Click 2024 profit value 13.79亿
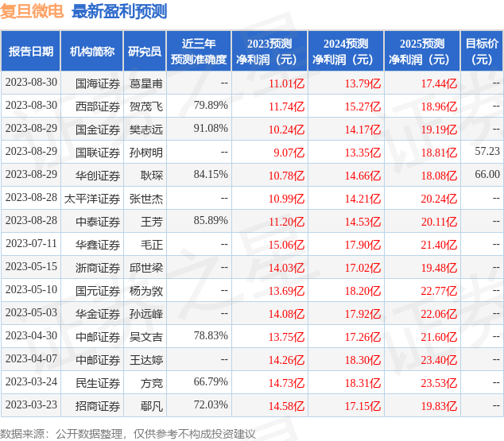Viewport: 504px width, 441px height. [x=362, y=83]
